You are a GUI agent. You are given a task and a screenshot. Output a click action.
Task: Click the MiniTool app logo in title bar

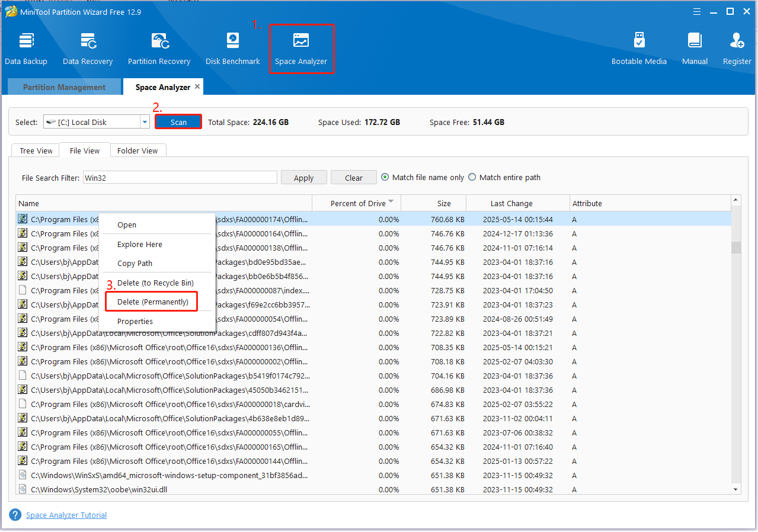point(11,11)
